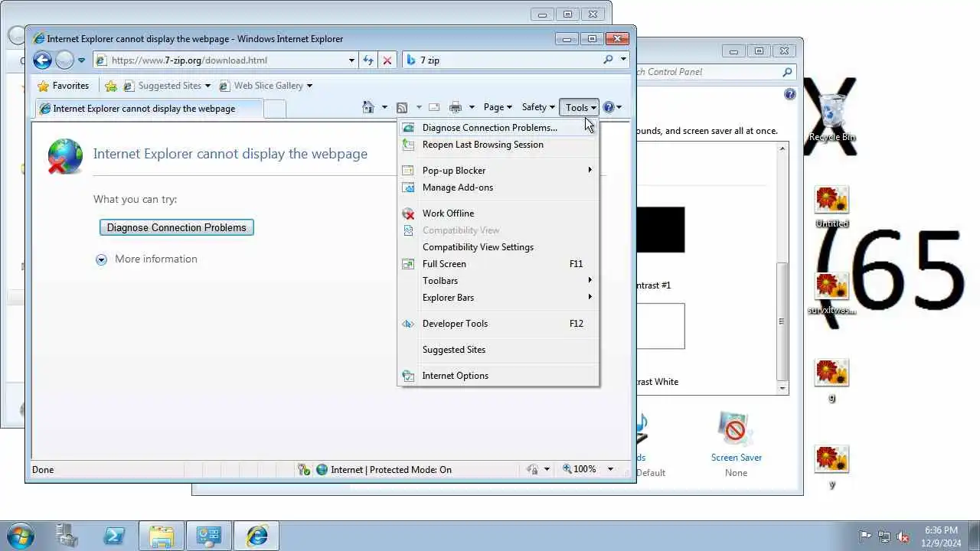Image resolution: width=980 pixels, height=551 pixels.
Task: Select the desktop image file named 'g'
Action: tap(832, 380)
